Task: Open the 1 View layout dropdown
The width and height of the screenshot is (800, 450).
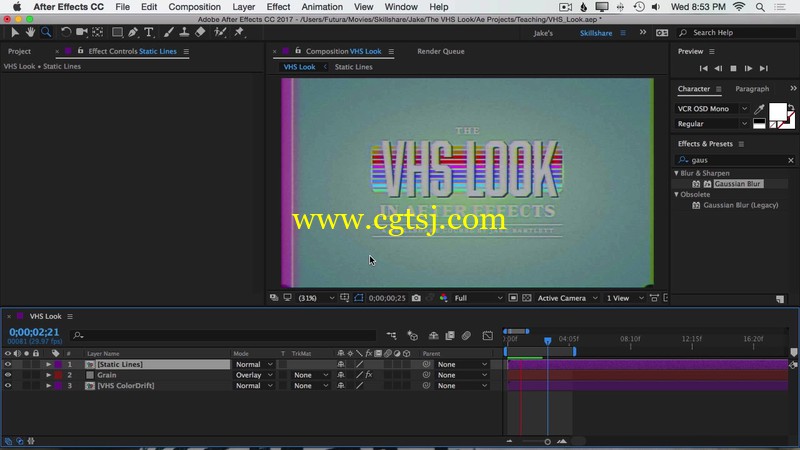Action: 624,298
